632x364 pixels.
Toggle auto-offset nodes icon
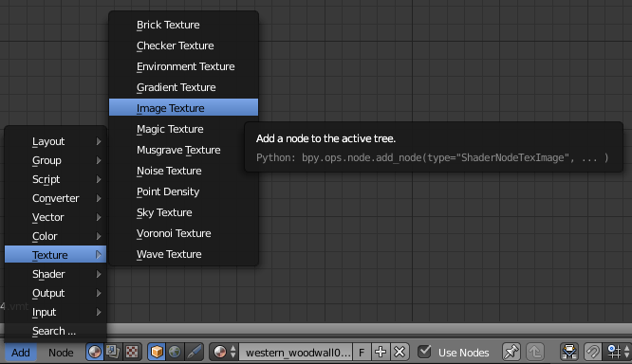[569, 353]
